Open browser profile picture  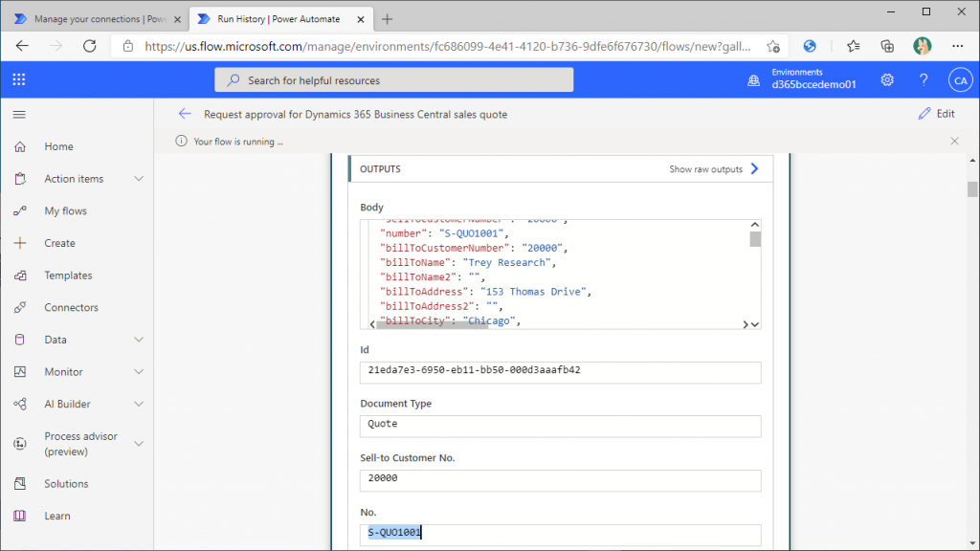pyautogui.click(x=922, y=46)
